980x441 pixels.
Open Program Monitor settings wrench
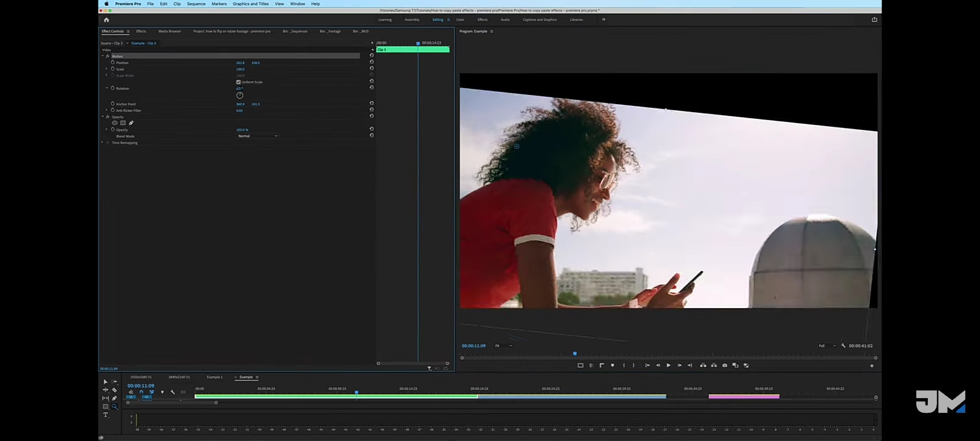(843, 345)
